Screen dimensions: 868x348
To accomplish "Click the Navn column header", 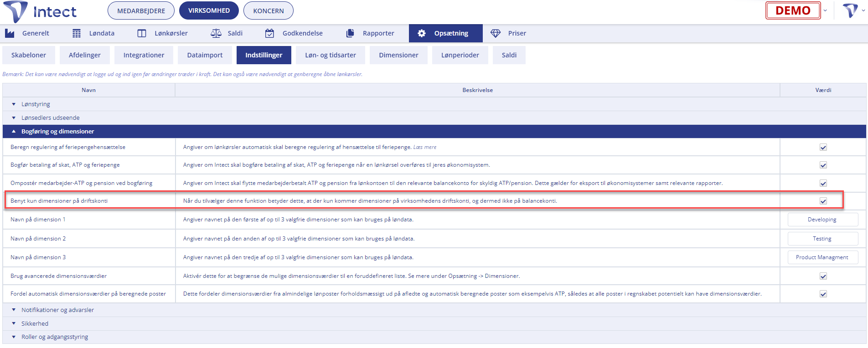I will pyautogui.click(x=89, y=90).
